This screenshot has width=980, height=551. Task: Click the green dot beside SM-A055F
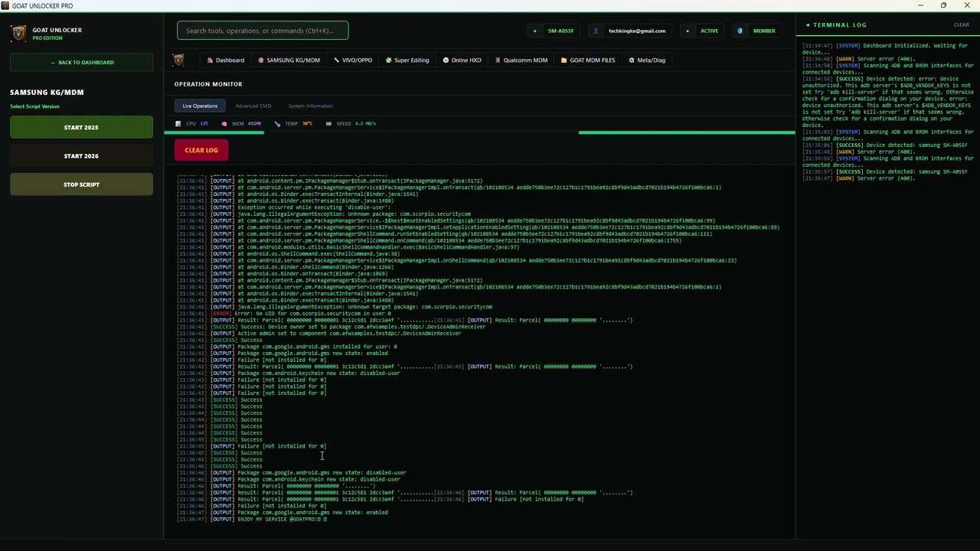tap(535, 31)
